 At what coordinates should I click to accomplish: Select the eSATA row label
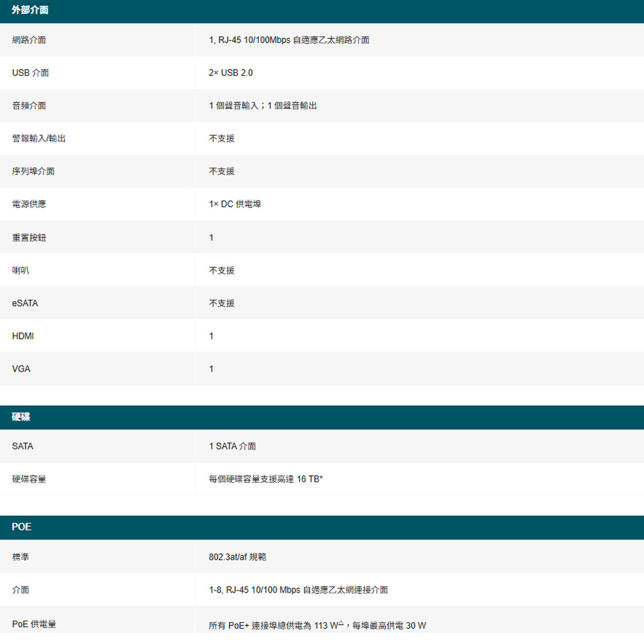point(25,303)
